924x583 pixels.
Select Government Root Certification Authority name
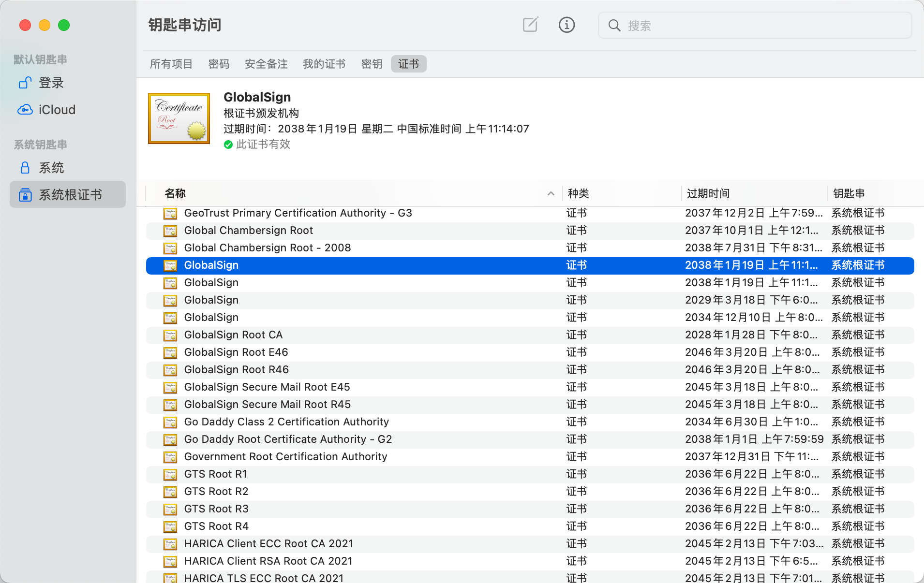click(x=285, y=456)
